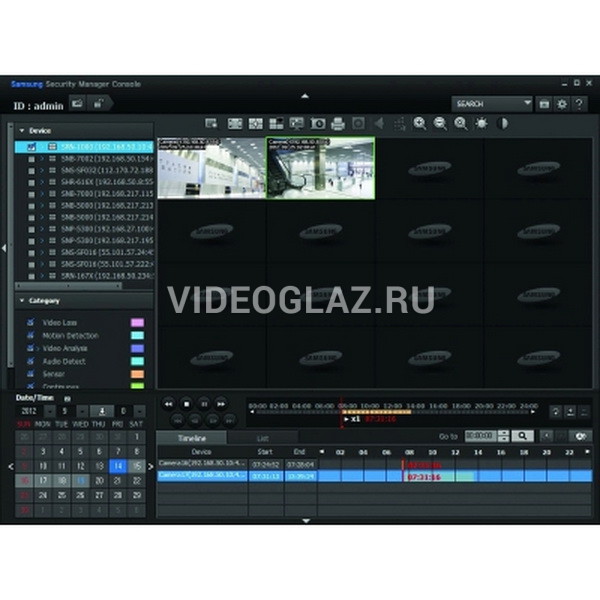Click the printer icon in toolbar

point(338,124)
